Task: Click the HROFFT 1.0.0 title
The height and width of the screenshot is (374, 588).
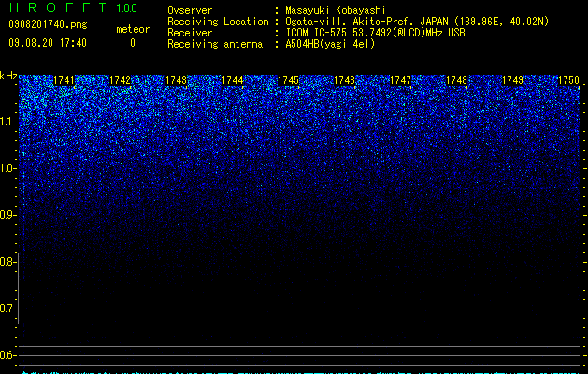Action: (x=73, y=7)
